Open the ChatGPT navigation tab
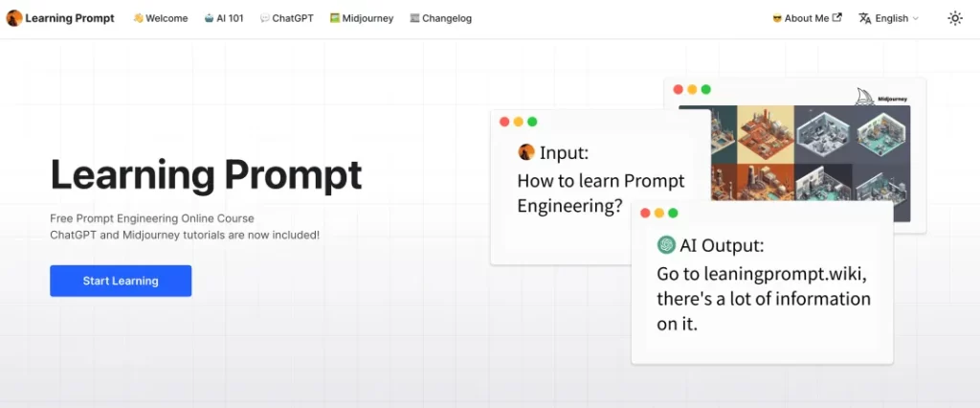Screen dimensions: 980x408 pos(288,18)
